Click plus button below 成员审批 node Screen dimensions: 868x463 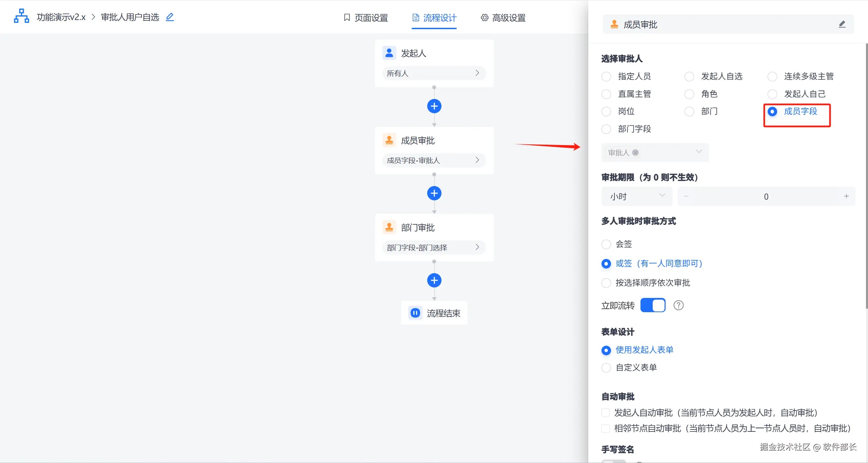point(434,193)
